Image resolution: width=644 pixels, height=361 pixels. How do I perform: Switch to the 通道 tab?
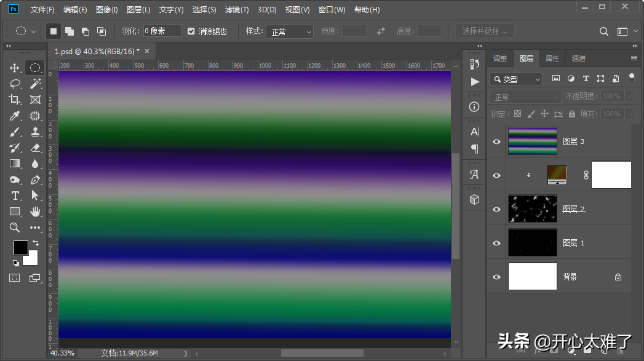(x=578, y=58)
